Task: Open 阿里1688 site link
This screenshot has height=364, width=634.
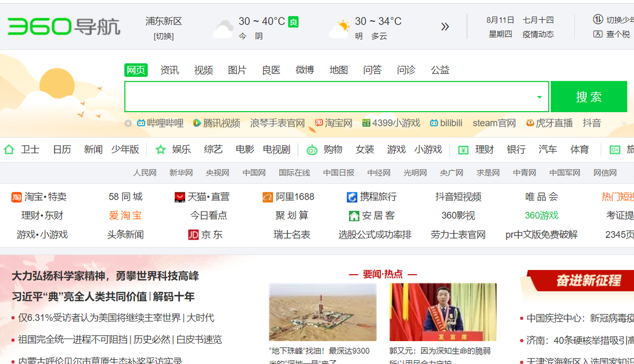Action: pos(288,197)
